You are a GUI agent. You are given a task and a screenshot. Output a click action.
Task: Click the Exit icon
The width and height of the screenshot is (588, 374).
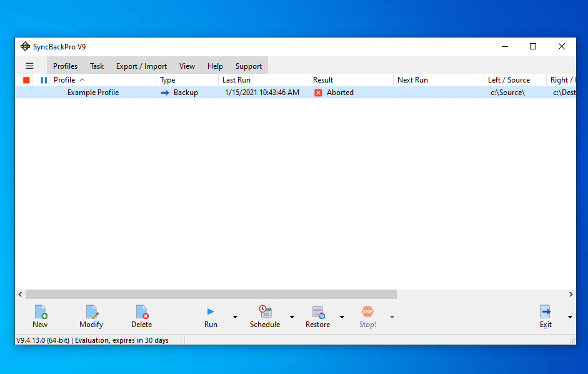(546, 311)
